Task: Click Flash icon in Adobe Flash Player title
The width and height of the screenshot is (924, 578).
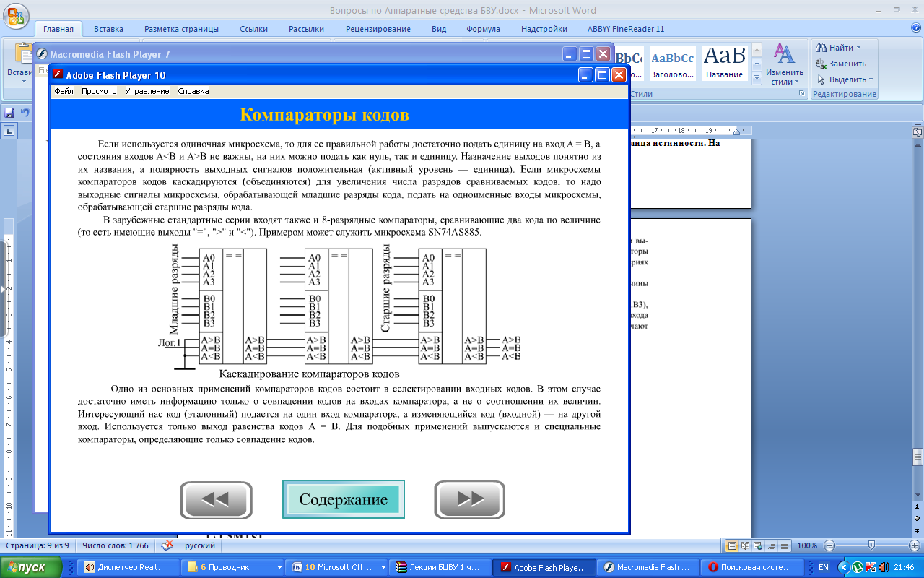Action: (x=57, y=74)
